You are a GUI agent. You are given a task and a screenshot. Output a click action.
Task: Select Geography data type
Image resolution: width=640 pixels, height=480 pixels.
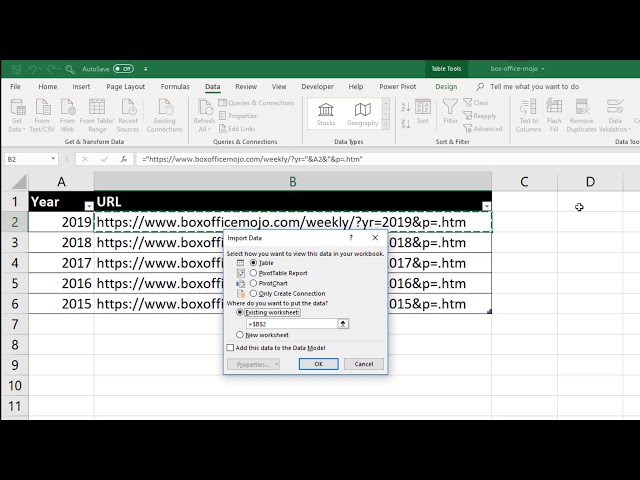pyautogui.click(x=362, y=114)
